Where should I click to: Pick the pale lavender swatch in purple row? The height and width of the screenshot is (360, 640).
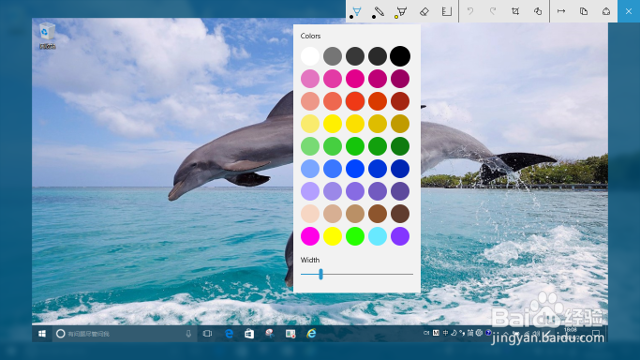(x=310, y=191)
